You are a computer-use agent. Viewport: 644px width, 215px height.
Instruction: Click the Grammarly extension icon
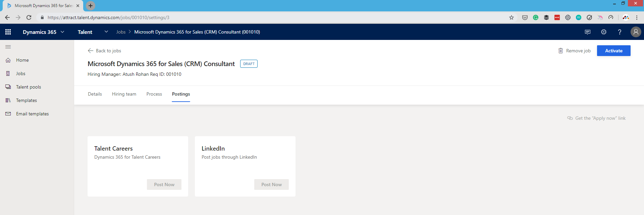[536, 17]
